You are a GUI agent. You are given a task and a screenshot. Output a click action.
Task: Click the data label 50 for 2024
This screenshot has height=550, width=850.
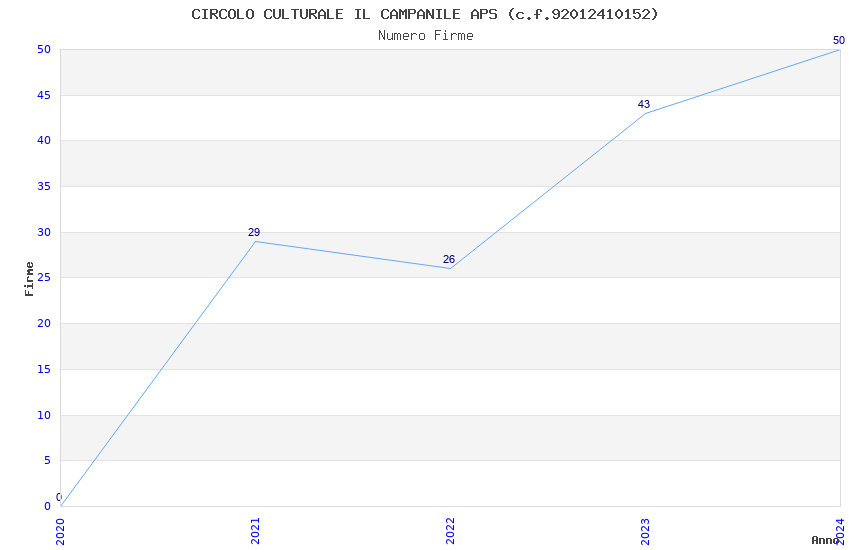[x=839, y=41]
